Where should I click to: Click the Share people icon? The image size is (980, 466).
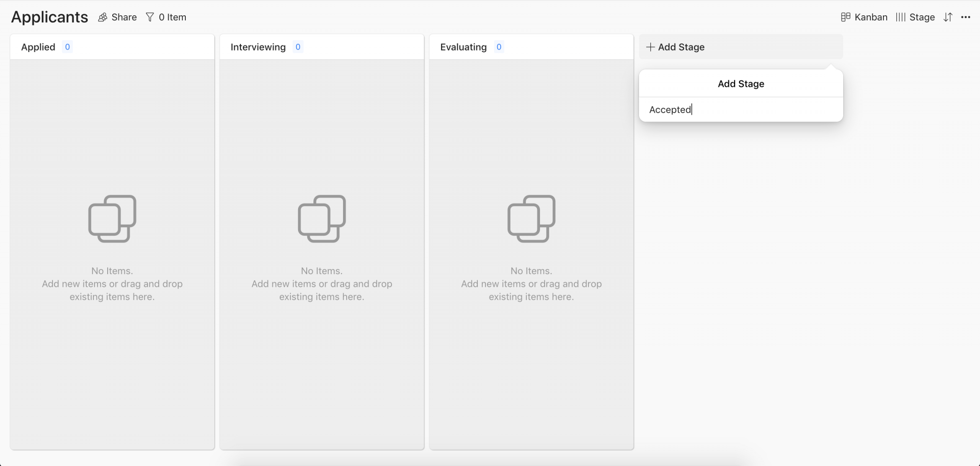pos(103,17)
